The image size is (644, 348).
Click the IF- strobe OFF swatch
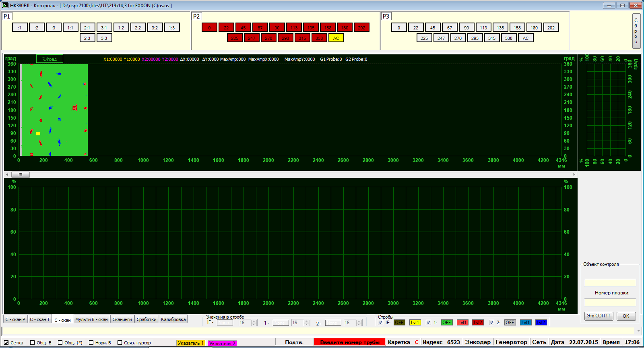[x=399, y=323]
